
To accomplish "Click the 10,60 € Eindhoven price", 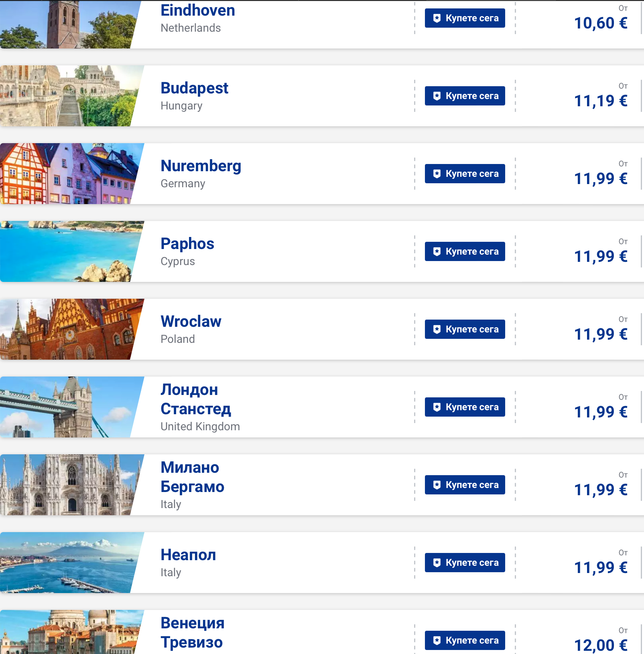I will (x=600, y=23).
